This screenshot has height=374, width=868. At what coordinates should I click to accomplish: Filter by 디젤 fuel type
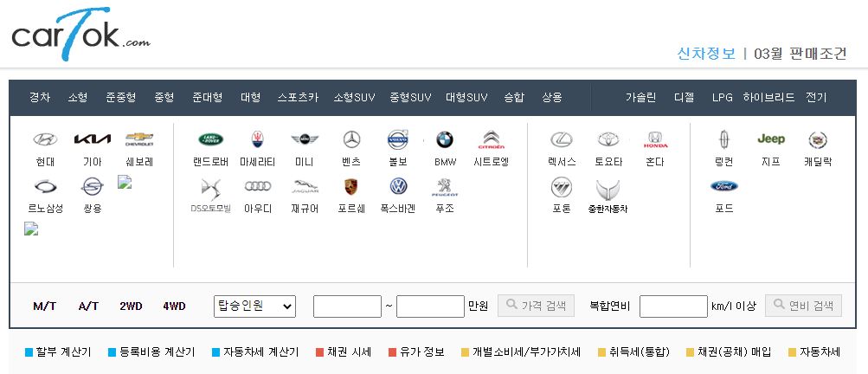(x=685, y=98)
